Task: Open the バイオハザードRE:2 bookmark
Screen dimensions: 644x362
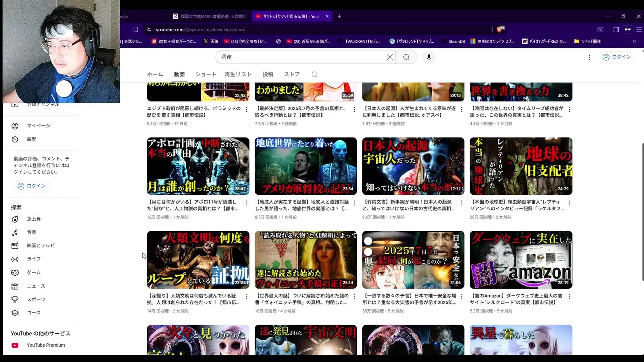Action: click(544, 41)
